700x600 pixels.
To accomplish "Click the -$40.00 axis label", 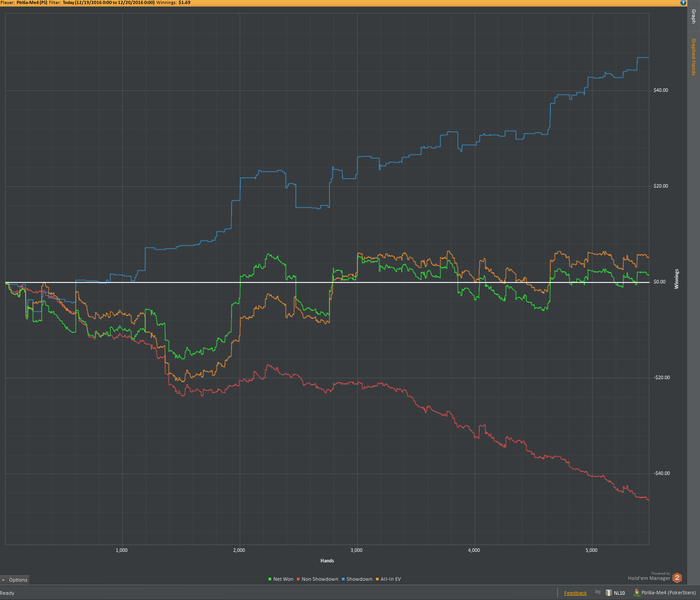I will [x=662, y=473].
